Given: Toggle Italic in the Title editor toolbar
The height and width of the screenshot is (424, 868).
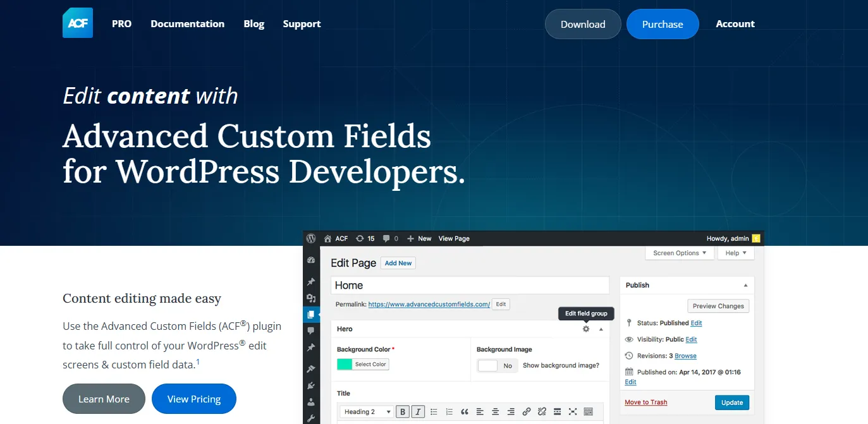Looking at the screenshot, I should pyautogui.click(x=418, y=411).
